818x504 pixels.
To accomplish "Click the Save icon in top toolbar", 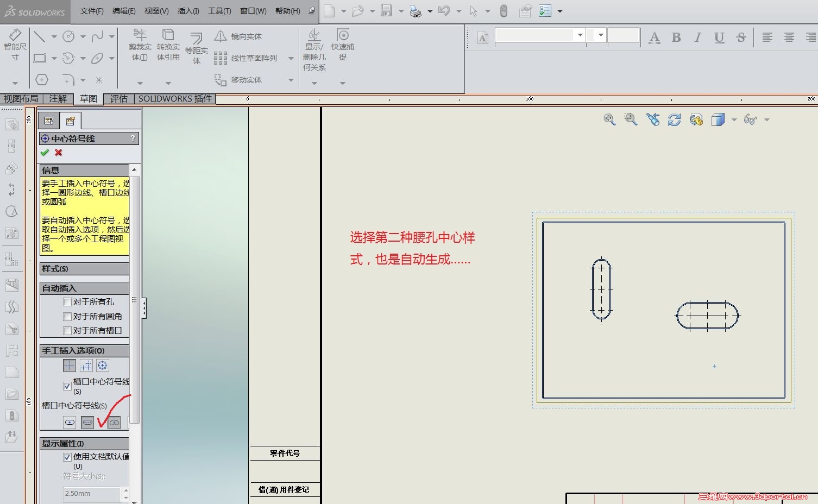I will point(386,11).
